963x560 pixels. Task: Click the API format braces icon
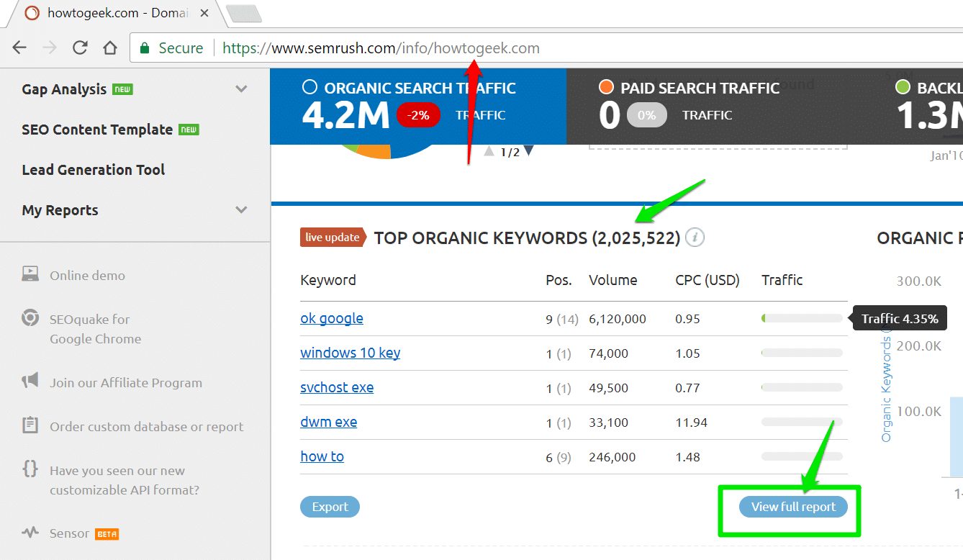30,469
